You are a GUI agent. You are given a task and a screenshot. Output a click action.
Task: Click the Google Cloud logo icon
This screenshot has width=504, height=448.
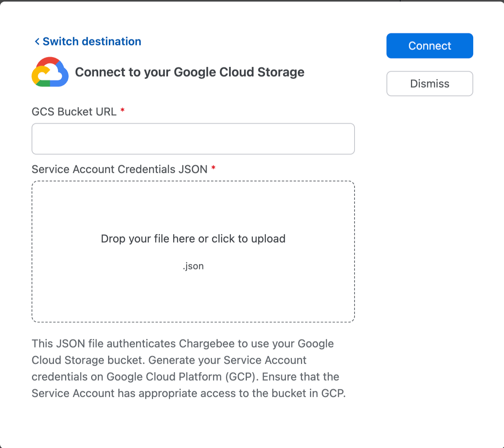click(50, 72)
